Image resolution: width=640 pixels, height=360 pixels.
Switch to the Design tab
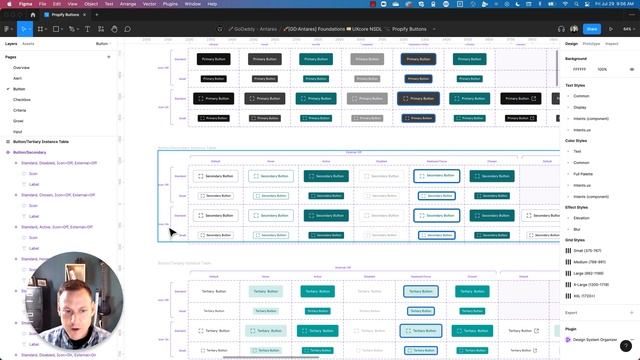point(571,44)
